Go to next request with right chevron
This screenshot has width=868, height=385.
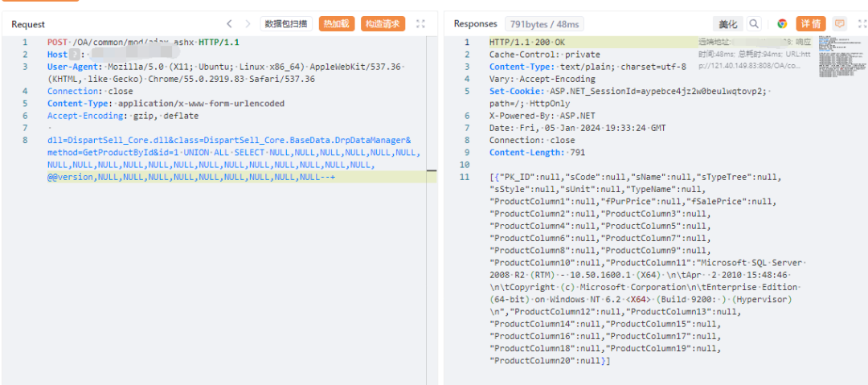tap(248, 23)
